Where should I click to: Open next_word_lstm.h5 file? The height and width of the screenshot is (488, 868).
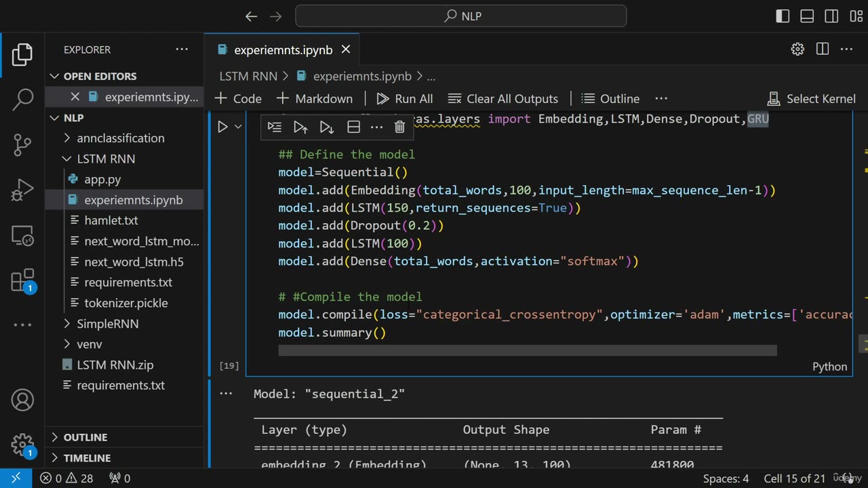click(x=125, y=262)
